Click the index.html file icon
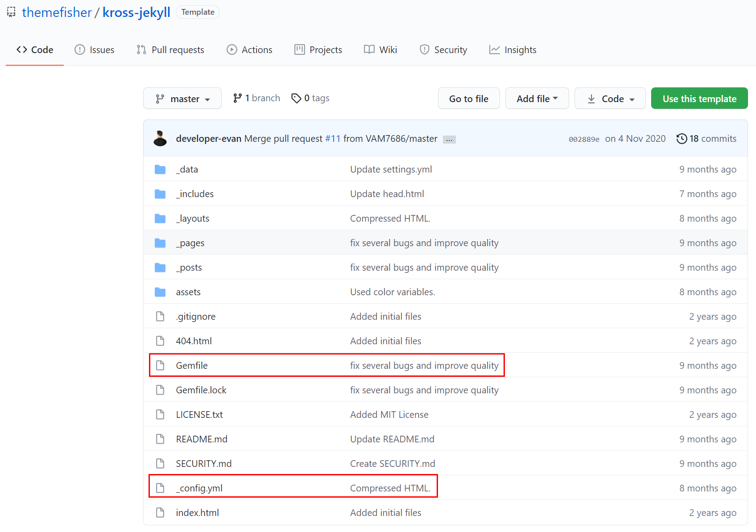Image resolution: width=756 pixels, height=532 pixels. (x=160, y=513)
